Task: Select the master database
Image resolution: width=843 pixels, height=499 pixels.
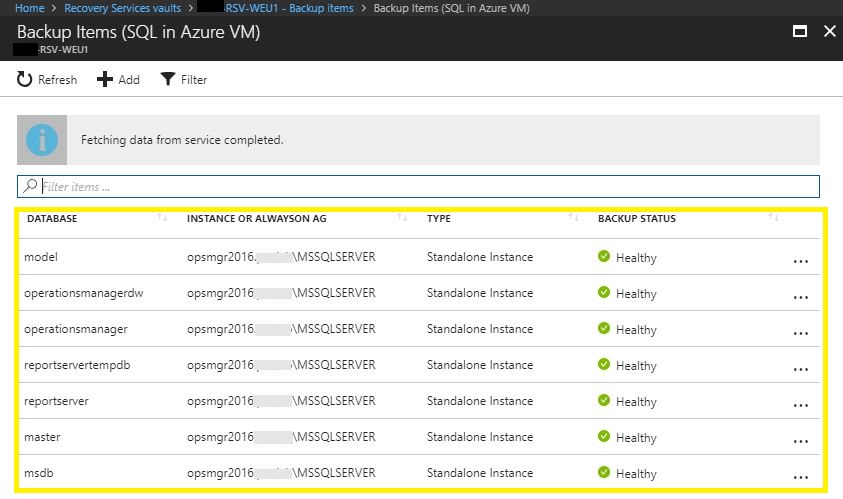Action: pos(42,437)
